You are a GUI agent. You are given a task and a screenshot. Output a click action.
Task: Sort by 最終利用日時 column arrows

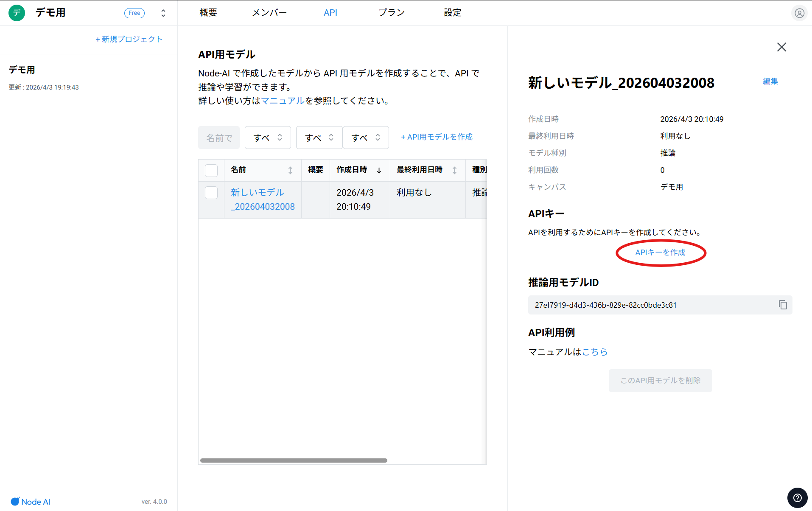coord(454,170)
